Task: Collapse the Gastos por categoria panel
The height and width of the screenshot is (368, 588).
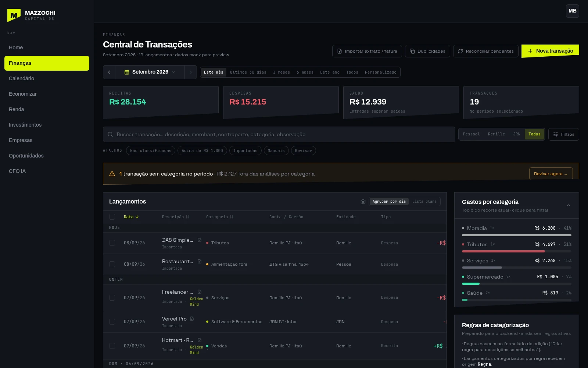Action: tap(569, 205)
